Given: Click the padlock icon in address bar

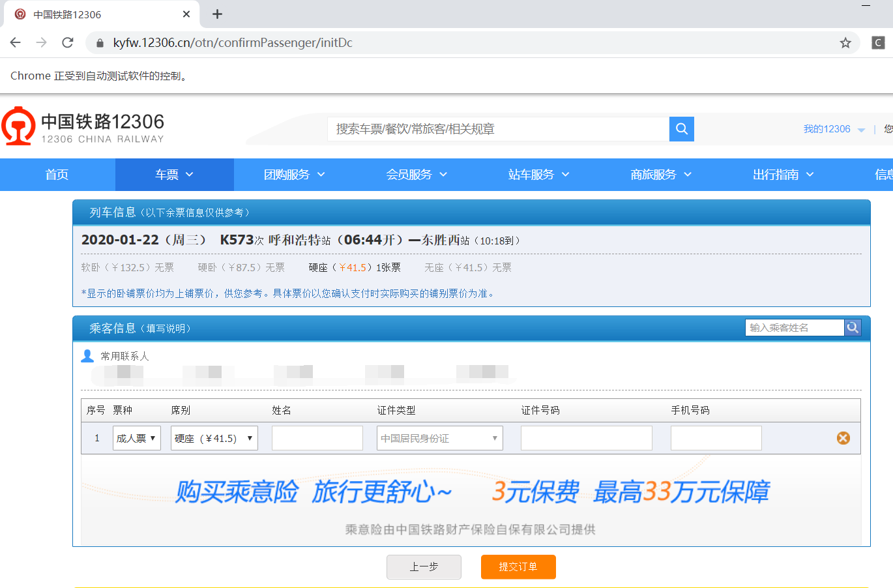Looking at the screenshot, I should 99,42.
